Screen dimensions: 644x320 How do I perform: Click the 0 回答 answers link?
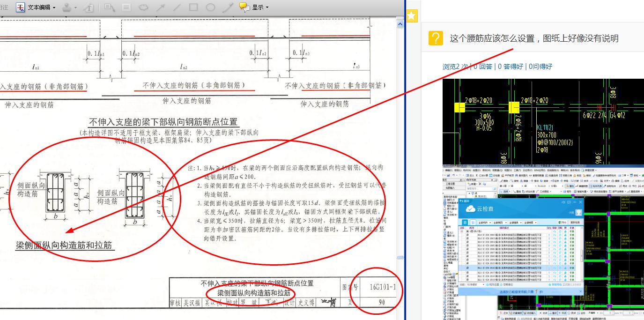[483, 67]
